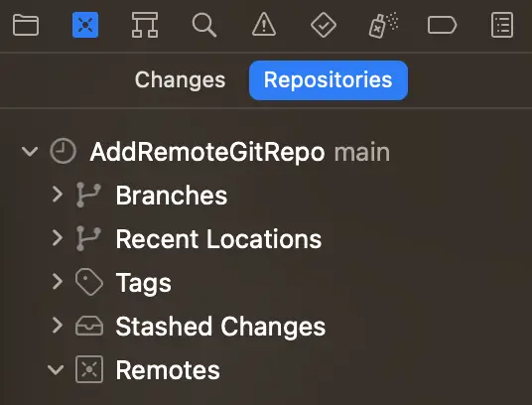Screen dimensions: 532x405
Task: Switch to the Changes tab
Action: [x=180, y=80]
